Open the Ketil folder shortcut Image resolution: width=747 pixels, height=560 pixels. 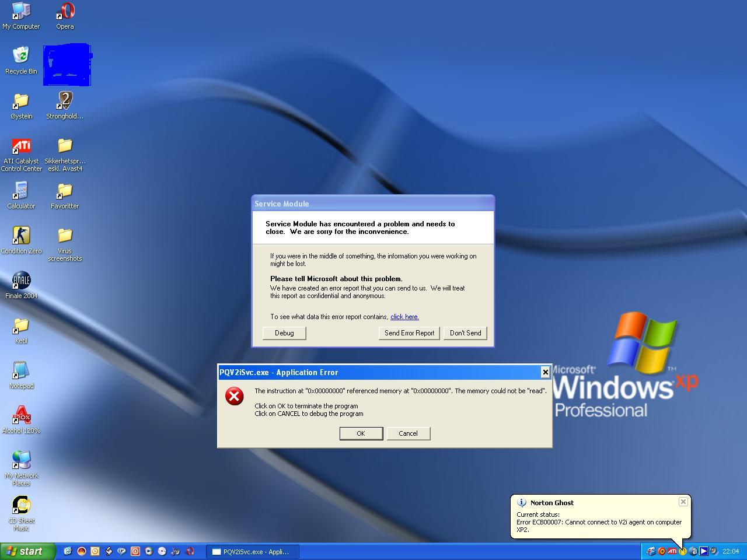21,330
